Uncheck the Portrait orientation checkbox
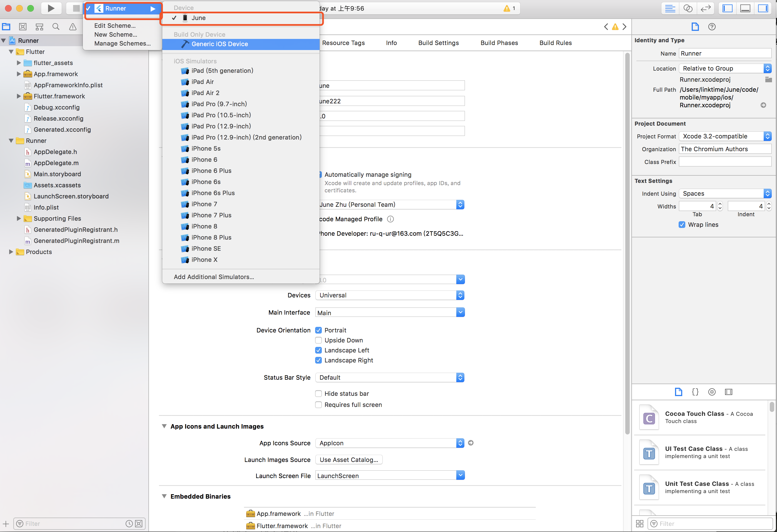Screen dimensions: 777x532 click(318, 330)
